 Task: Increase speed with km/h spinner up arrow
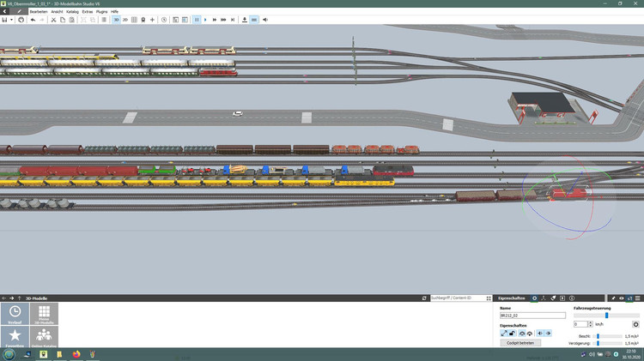[591, 322]
